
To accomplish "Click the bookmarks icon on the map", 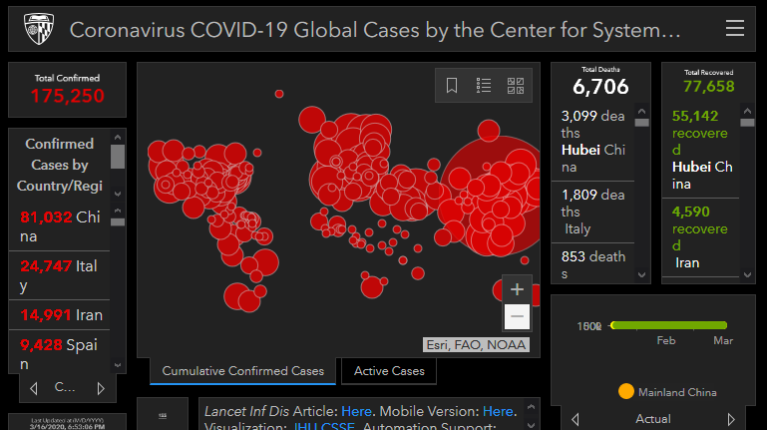I will pos(452,86).
